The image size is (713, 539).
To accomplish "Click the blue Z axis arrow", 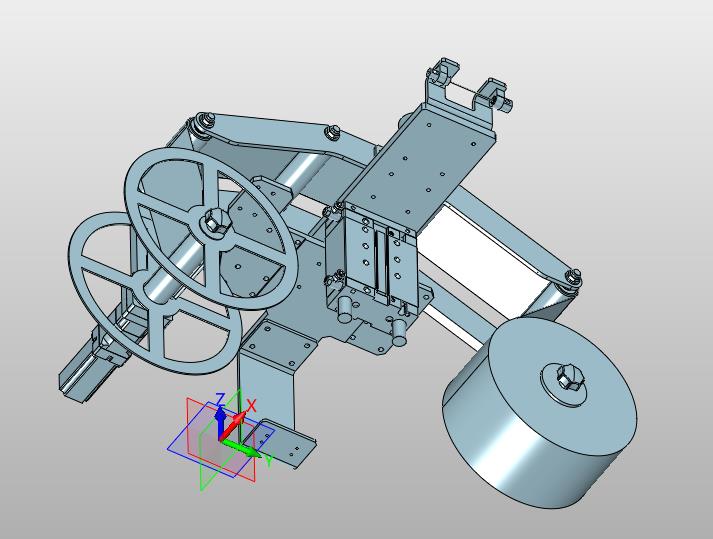I will 220,422.
